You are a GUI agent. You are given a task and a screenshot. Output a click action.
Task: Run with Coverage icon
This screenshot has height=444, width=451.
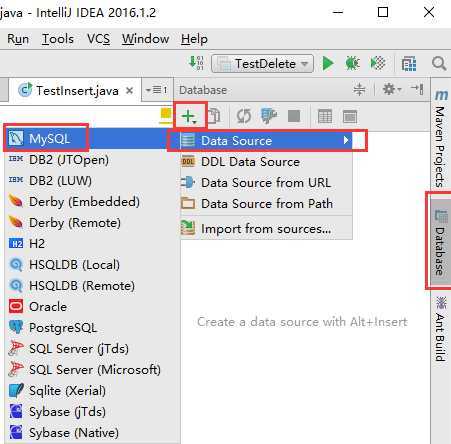[x=378, y=63]
